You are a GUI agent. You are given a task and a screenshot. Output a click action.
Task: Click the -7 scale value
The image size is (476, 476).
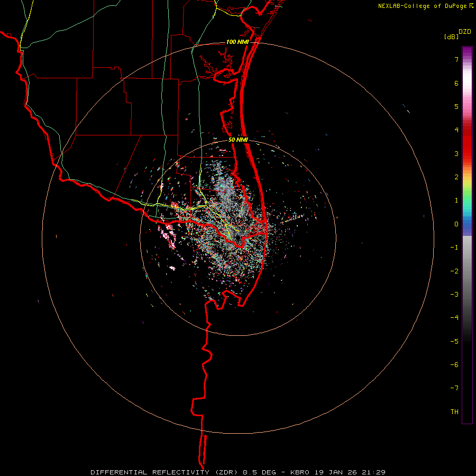tap(454, 388)
